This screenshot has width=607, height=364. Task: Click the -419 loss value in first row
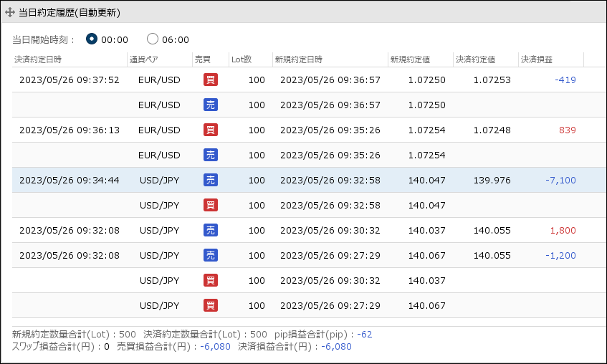565,80
